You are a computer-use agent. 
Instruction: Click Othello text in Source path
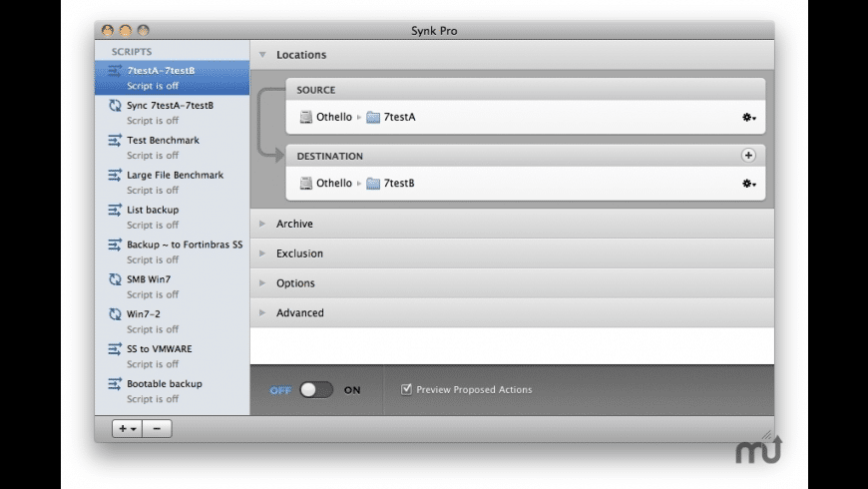tap(334, 117)
